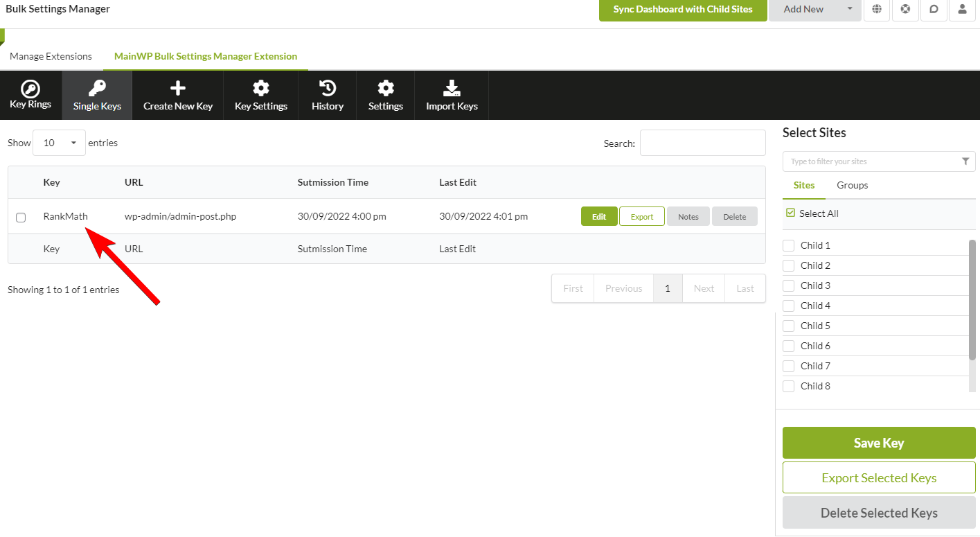Delete the RankMath key
This screenshot has width=980, height=537.
[x=735, y=217]
